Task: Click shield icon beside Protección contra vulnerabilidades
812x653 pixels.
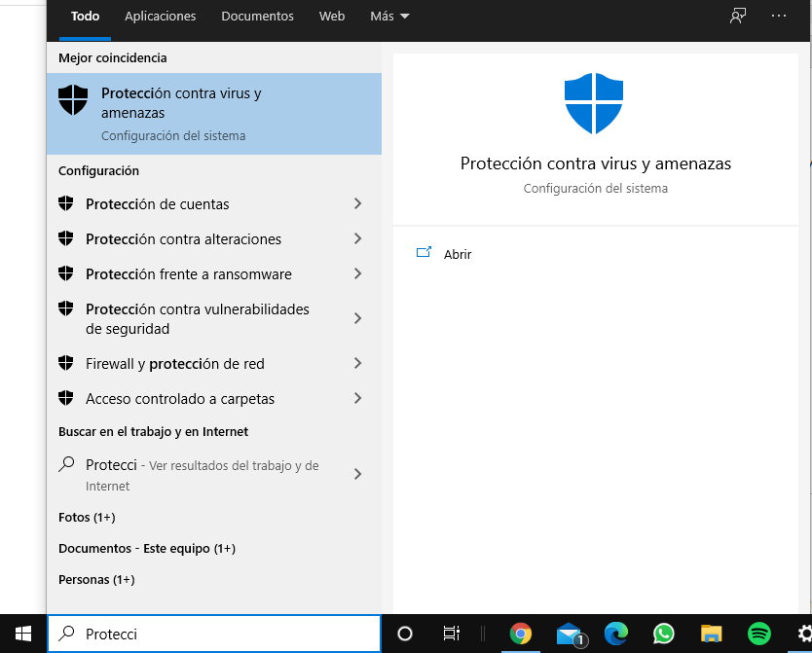Action: click(66, 308)
